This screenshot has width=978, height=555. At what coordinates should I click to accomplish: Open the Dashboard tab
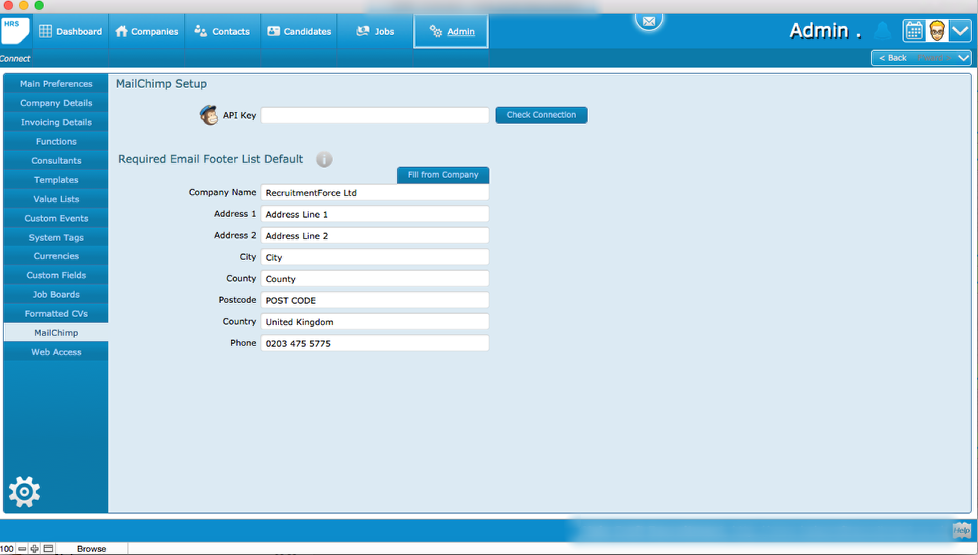[70, 31]
